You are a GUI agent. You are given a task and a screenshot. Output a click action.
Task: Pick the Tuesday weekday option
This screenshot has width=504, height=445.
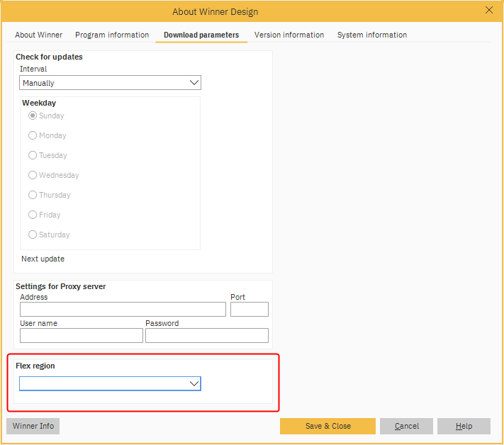click(33, 155)
